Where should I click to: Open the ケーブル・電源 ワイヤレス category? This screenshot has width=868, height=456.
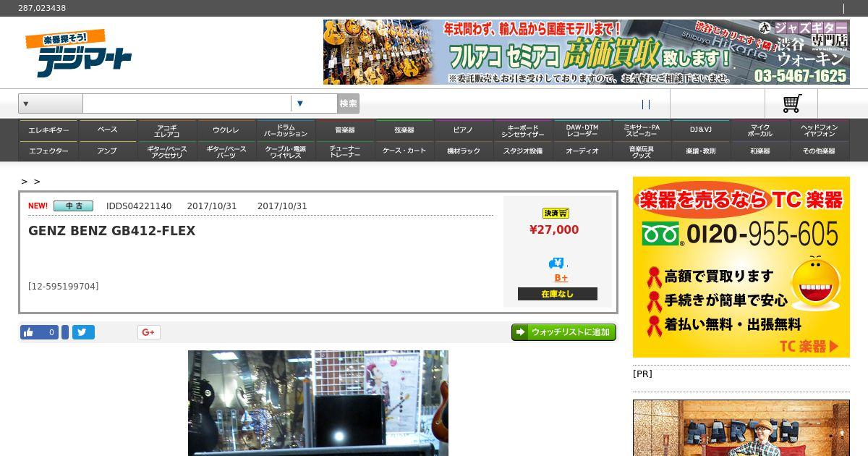point(285,151)
